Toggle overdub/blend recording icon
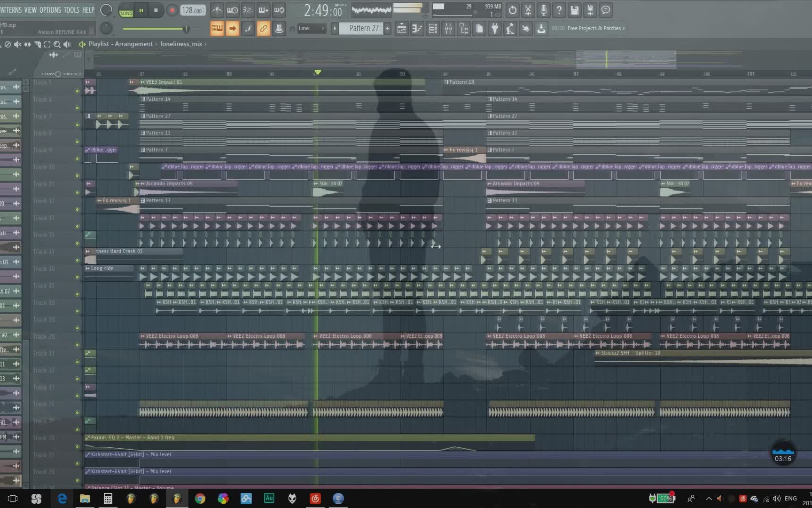Screen dimensions: 812x508 [x=263, y=10]
